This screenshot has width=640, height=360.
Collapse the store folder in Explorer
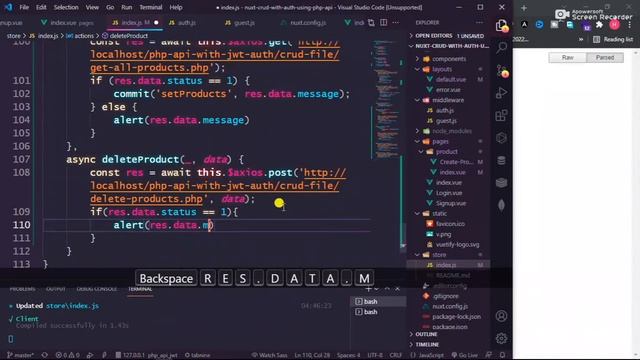439,255
